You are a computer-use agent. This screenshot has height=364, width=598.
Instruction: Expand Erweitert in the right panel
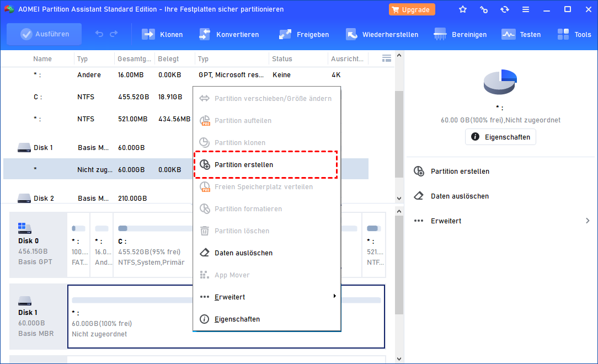tap(501, 221)
